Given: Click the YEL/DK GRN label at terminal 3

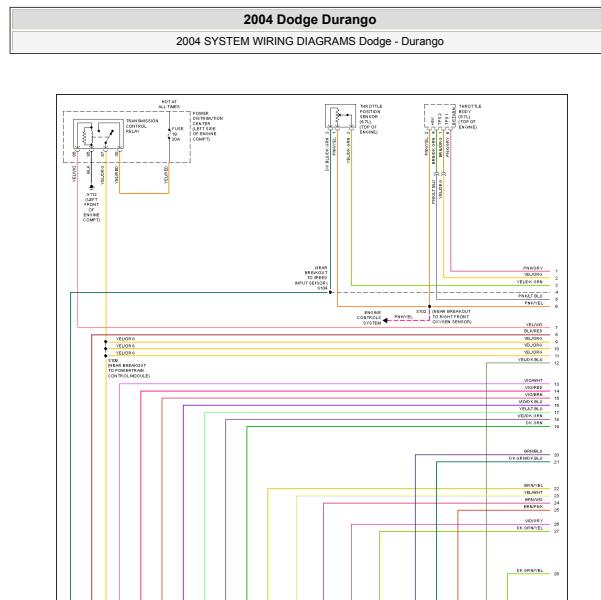Looking at the screenshot, I should point(529,282).
